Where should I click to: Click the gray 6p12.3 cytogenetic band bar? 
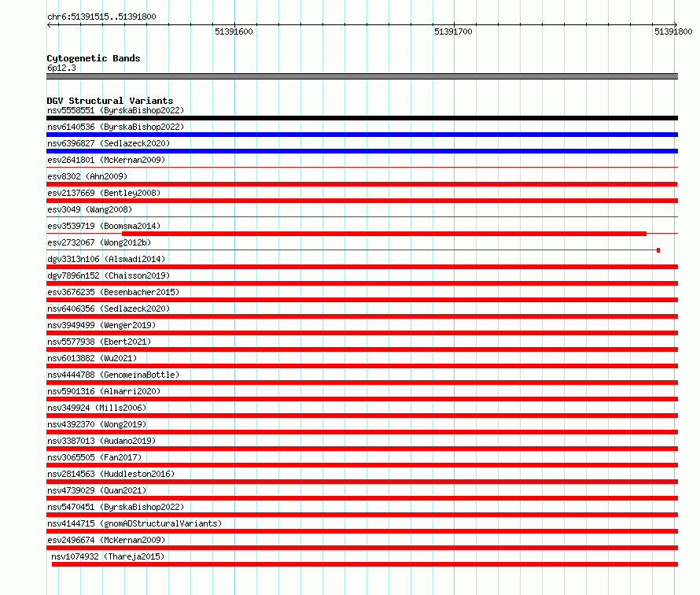pyautogui.click(x=362, y=76)
